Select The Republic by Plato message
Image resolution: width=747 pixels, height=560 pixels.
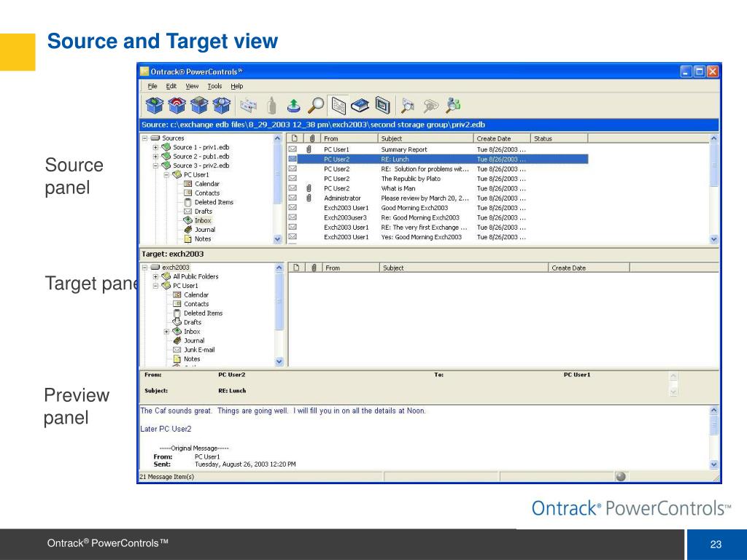(x=438, y=179)
